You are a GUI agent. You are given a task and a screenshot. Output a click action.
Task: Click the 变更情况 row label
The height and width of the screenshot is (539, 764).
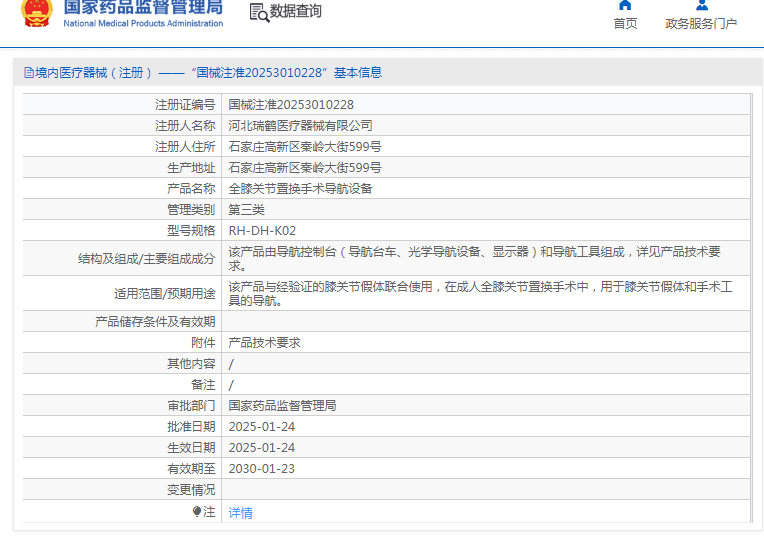[x=191, y=489]
